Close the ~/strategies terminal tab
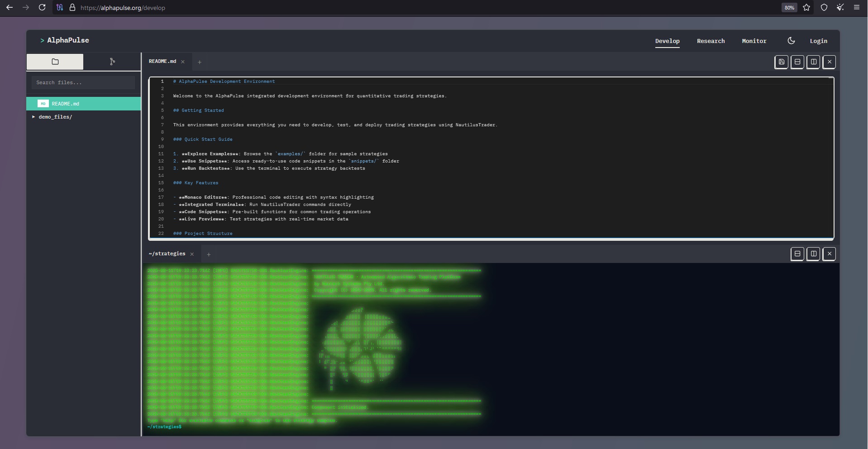This screenshot has width=868, height=449. coord(192,254)
